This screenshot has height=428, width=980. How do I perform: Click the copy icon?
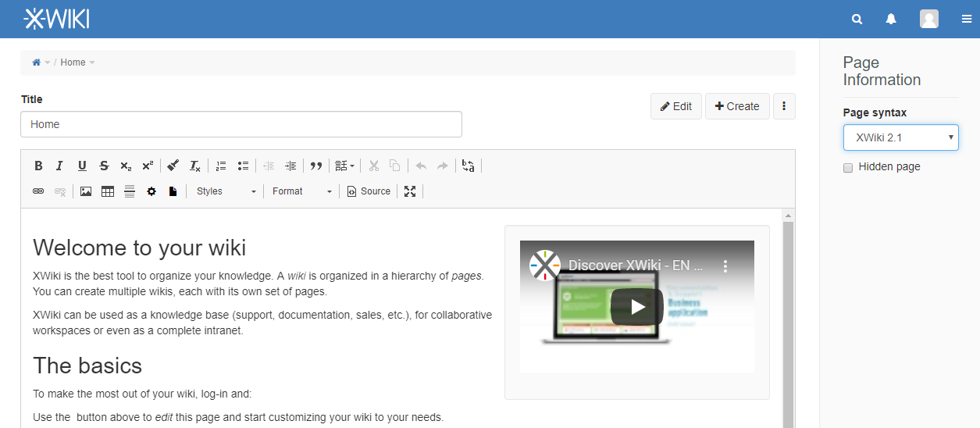click(x=395, y=166)
